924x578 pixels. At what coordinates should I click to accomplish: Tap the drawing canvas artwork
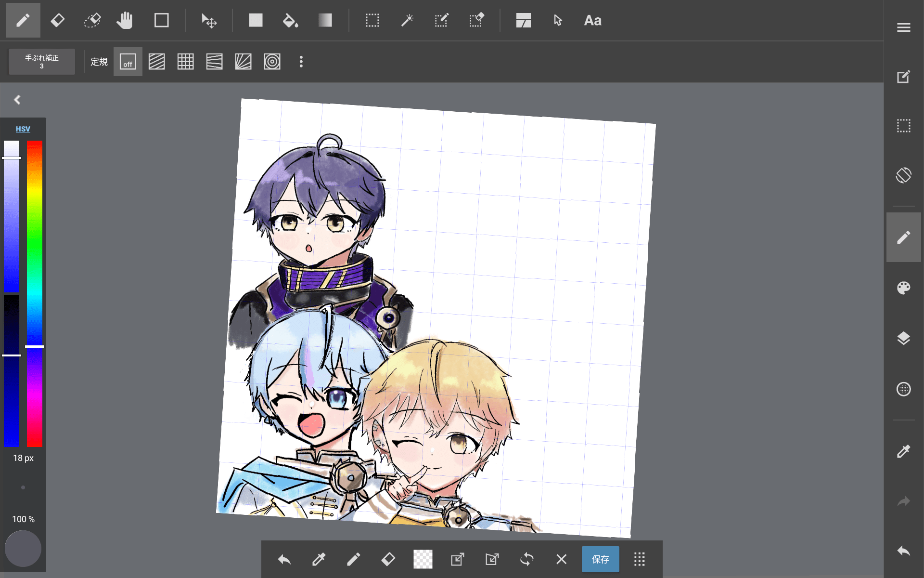[436, 318]
